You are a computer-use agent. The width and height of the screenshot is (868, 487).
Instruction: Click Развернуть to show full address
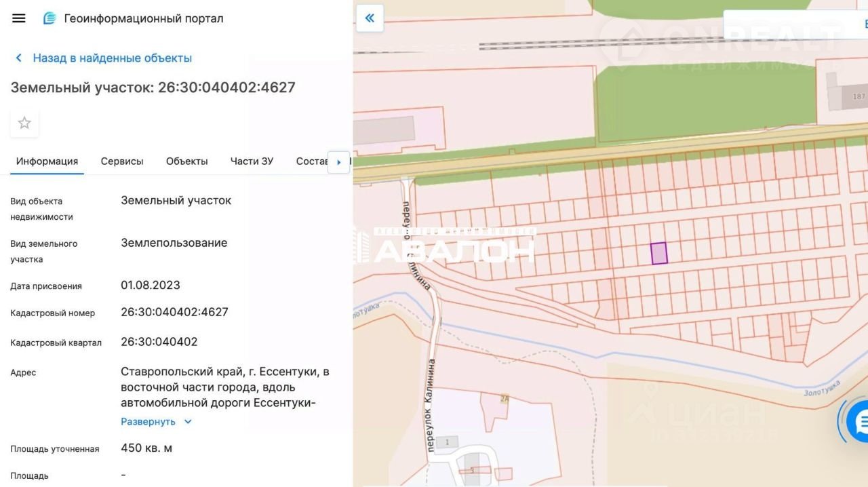coord(148,422)
